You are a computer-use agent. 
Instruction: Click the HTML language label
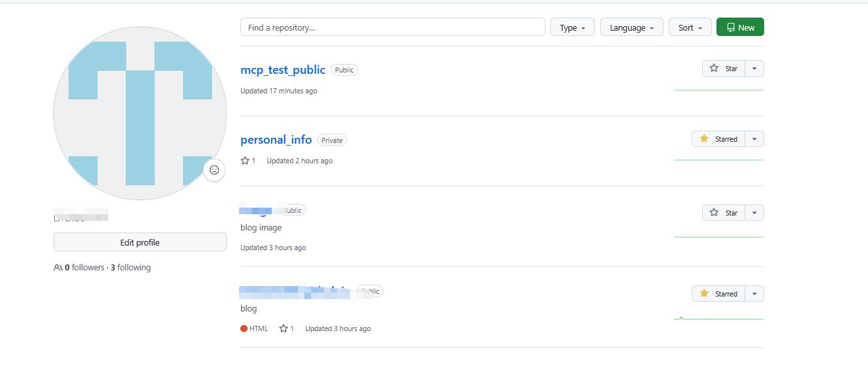point(254,328)
